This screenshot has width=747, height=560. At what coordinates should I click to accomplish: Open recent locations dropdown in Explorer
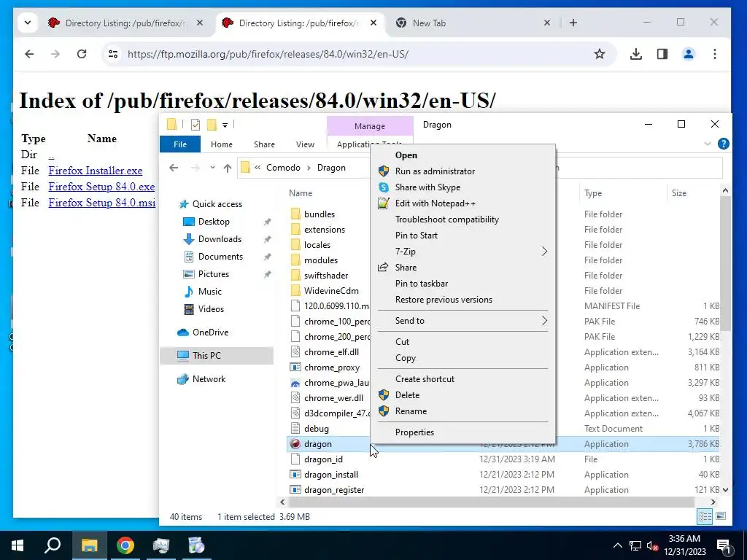[212, 168]
